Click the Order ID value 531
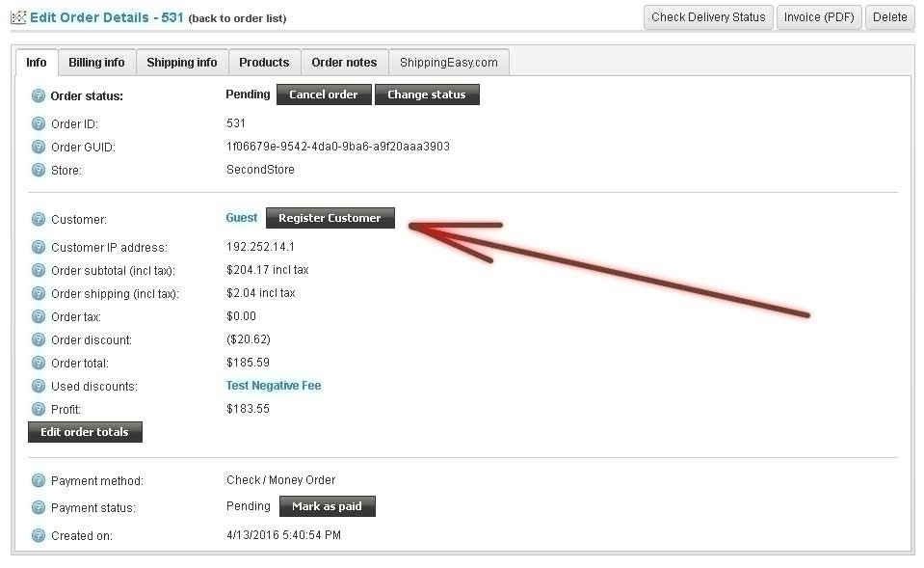924x568 pixels. coord(236,123)
